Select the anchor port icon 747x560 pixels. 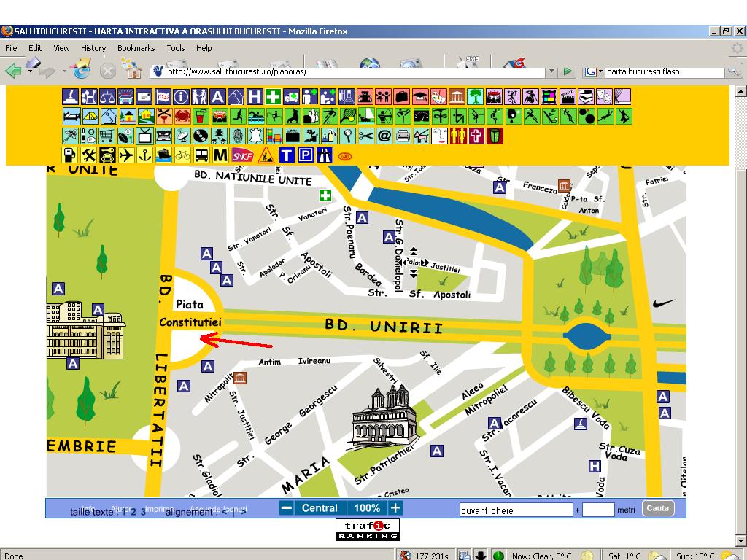(x=145, y=155)
